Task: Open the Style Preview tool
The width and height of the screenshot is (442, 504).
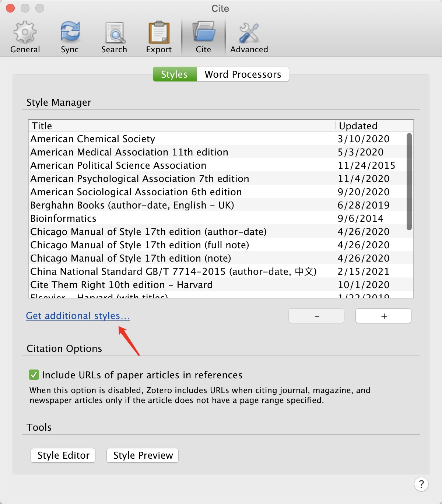Action: pos(142,455)
